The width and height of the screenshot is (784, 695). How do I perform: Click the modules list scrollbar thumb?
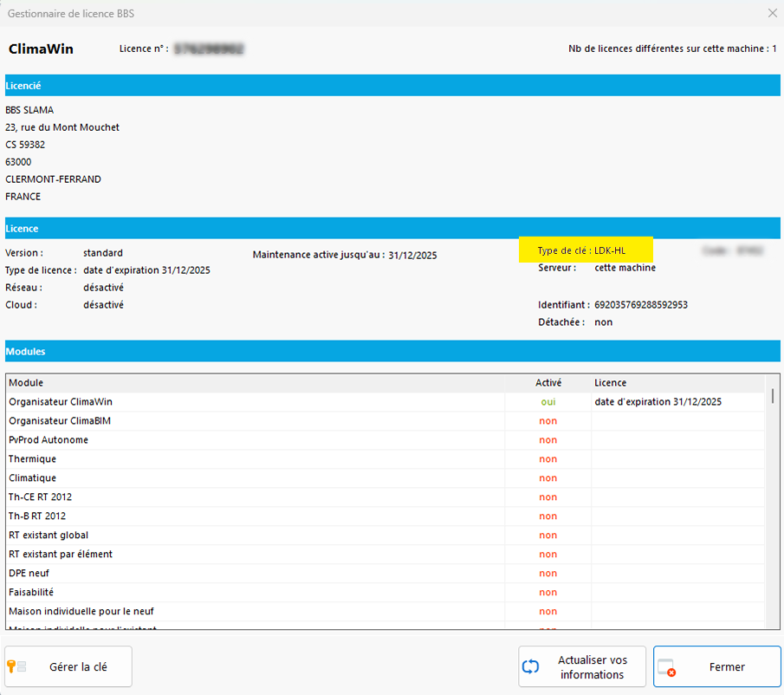tap(773, 395)
